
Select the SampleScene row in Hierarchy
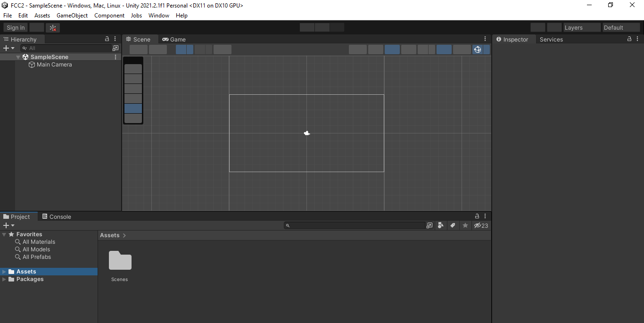61,57
